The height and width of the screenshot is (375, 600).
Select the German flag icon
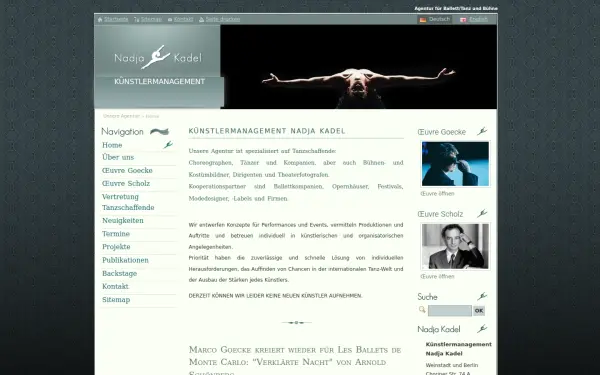(x=423, y=20)
